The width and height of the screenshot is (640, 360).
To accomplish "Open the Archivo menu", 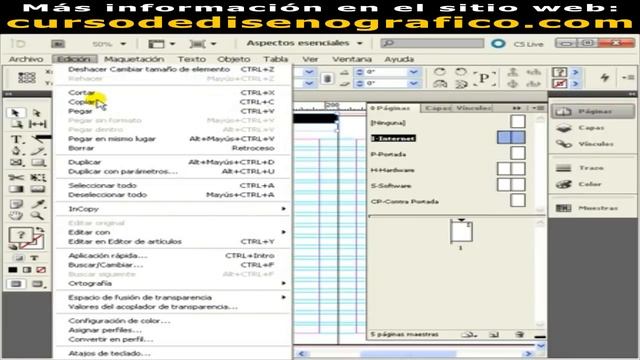I will (x=26, y=59).
